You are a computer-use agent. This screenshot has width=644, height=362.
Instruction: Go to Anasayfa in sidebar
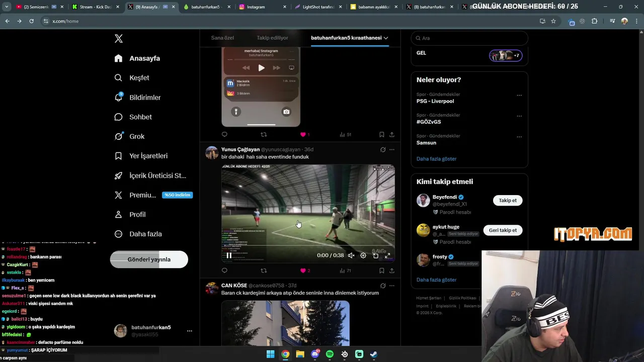(137, 58)
